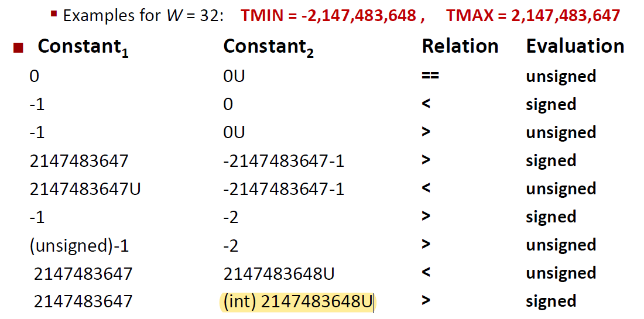This screenshot has width=644, height=319.
Task: Click the Constant2 column header
Action: tap(269, 49)
